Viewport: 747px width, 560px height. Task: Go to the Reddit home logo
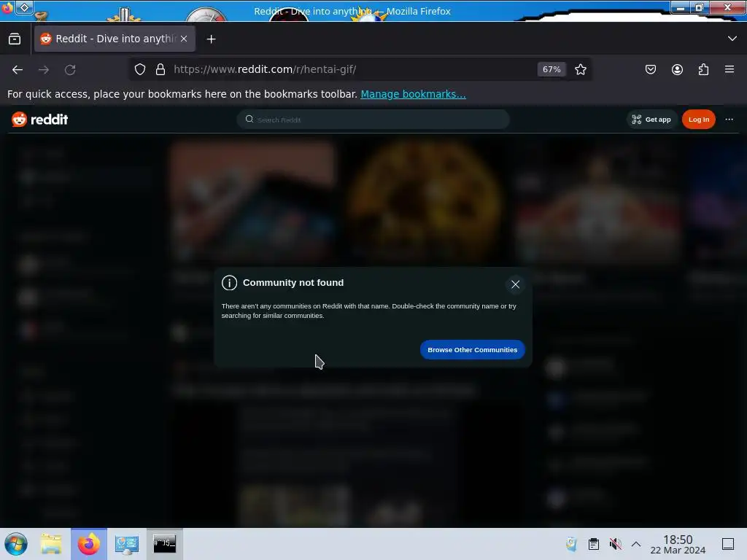pos(39,120)
